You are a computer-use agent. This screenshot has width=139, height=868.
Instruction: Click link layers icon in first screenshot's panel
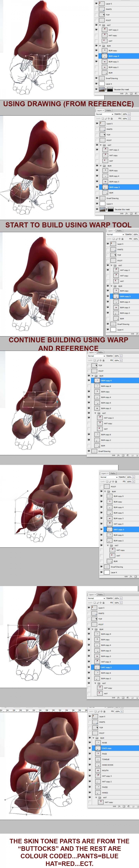[x=122, y=94]
